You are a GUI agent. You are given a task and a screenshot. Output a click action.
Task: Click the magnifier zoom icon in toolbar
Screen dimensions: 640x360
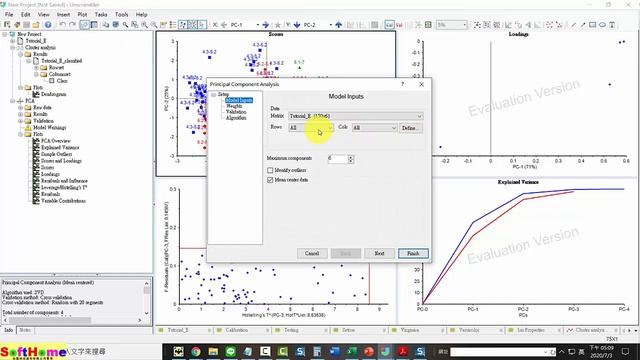[125, 25]
